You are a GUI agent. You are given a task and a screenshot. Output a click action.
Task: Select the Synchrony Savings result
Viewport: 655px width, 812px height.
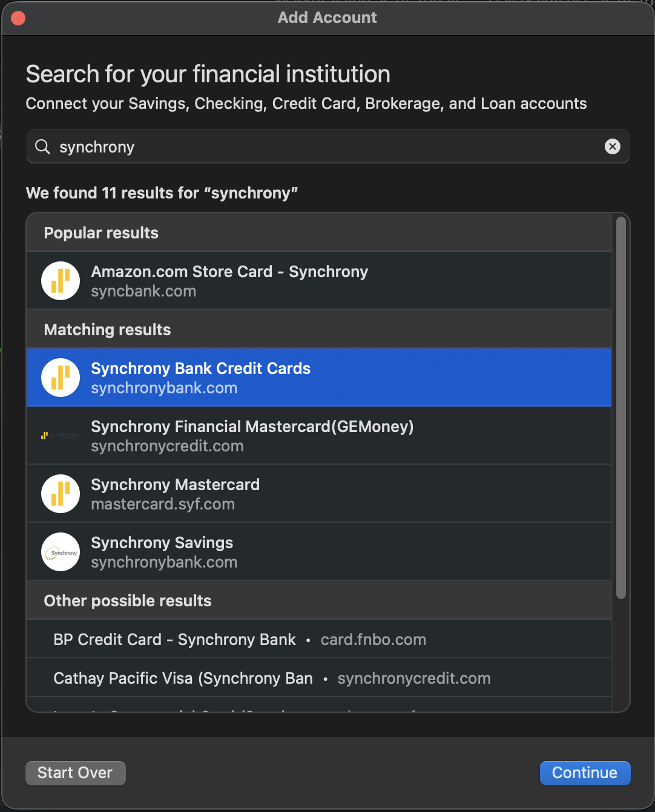319,552
